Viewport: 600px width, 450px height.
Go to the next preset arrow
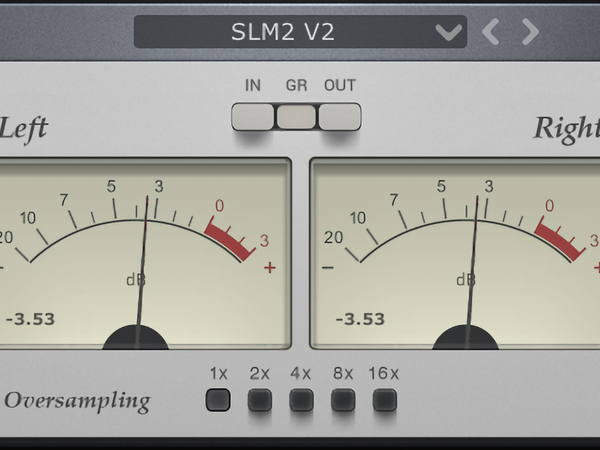pyautogui.click(x=530, y=32)
